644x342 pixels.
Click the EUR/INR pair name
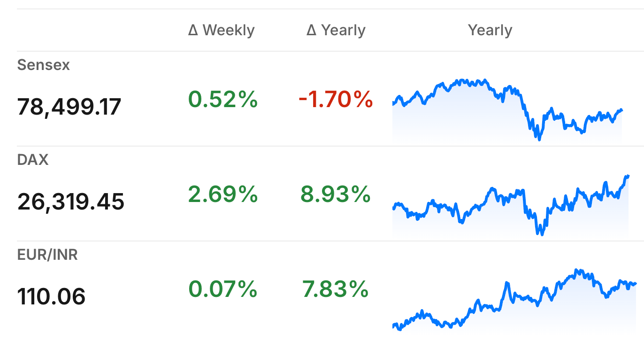click(47, 255)
